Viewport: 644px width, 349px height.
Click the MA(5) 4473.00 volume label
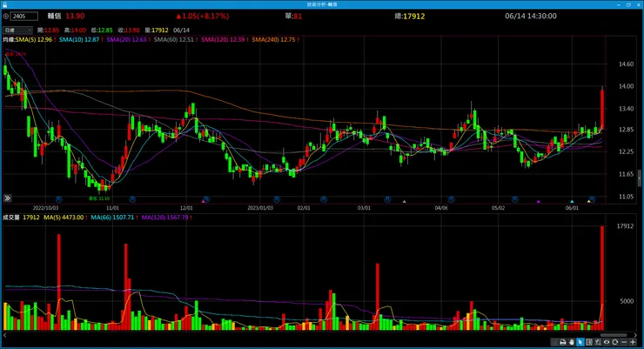click(65, 218)
